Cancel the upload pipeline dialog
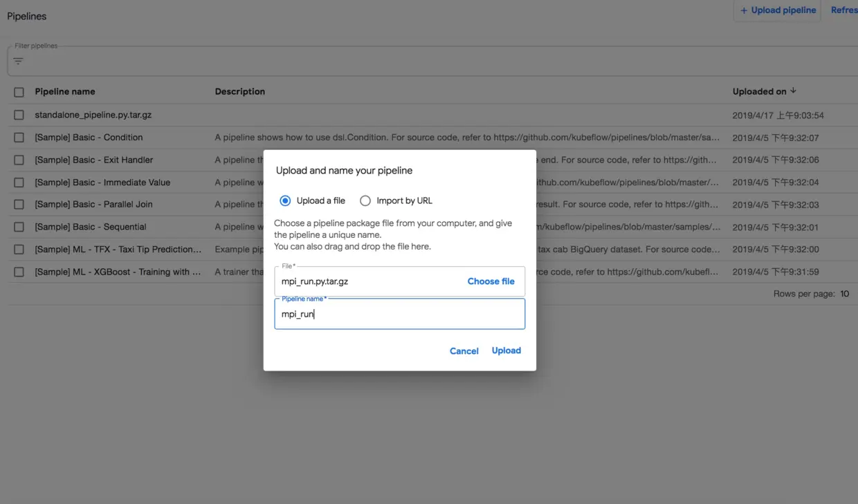The image size is (858, 504). (464, 351)
